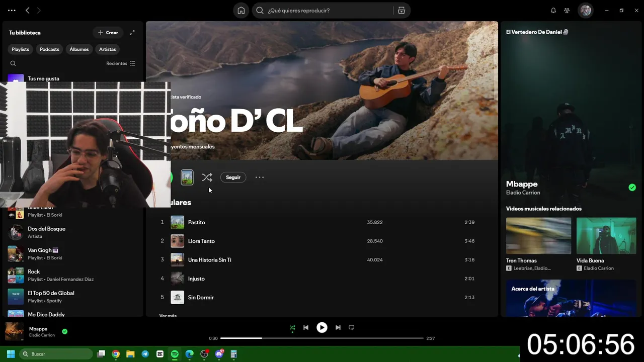Skip to the next track
The height and width of the screenshot is (362, 644).
click(x=338, y=327)
